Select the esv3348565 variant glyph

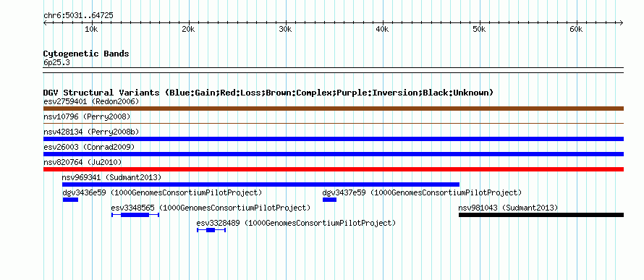point(135,215)
